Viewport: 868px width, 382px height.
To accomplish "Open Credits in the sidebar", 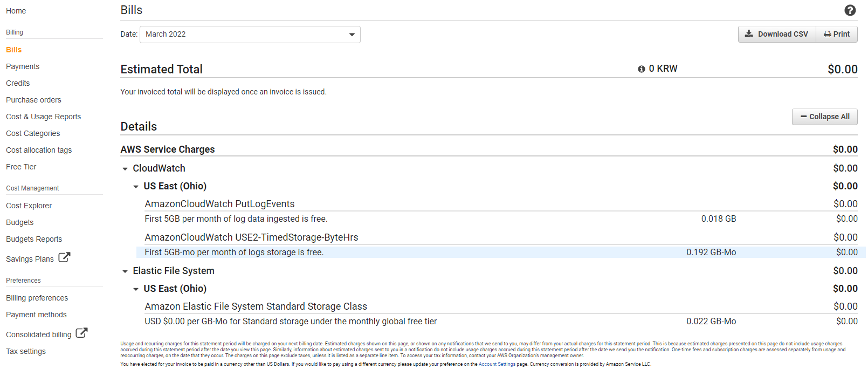I will click(x=18, y=83).
